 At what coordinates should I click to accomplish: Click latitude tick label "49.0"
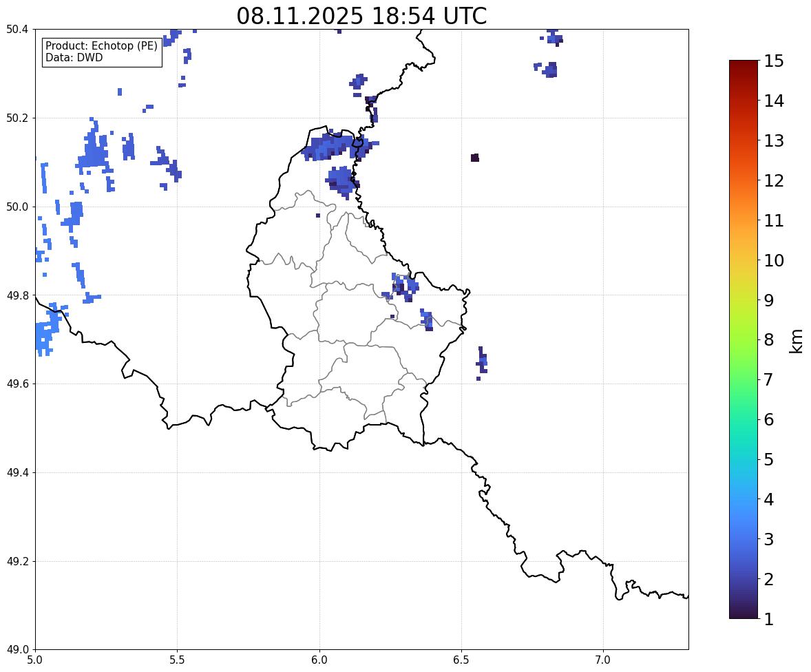tap(17, 650)
